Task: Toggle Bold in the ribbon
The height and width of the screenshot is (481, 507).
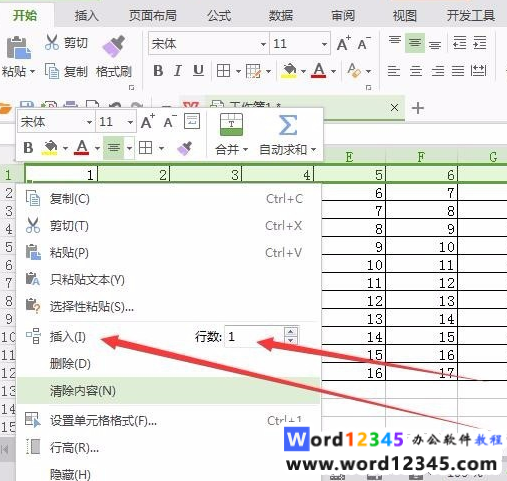Action: coord(158,71)
